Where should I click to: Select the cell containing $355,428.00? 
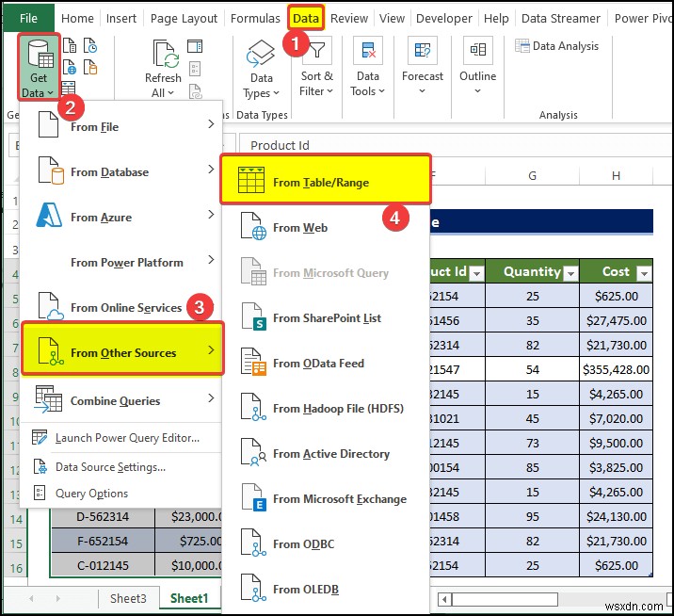coord(616,369)
